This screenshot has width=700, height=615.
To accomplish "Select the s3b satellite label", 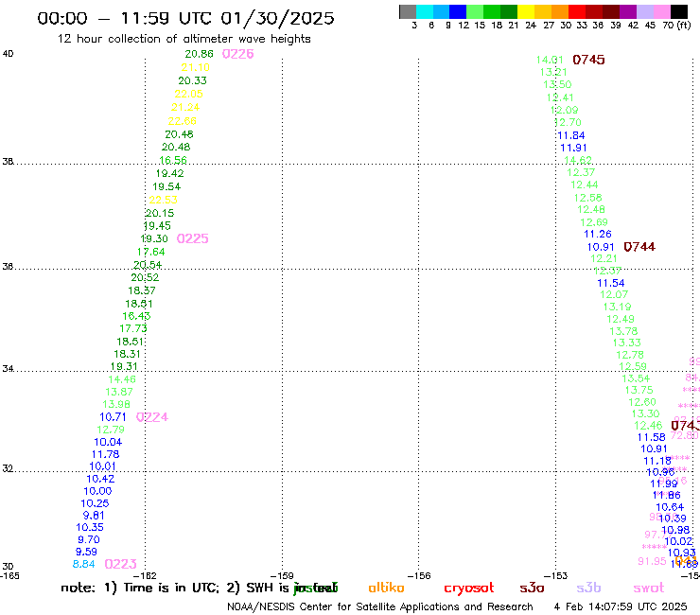I will pos(588,588).
